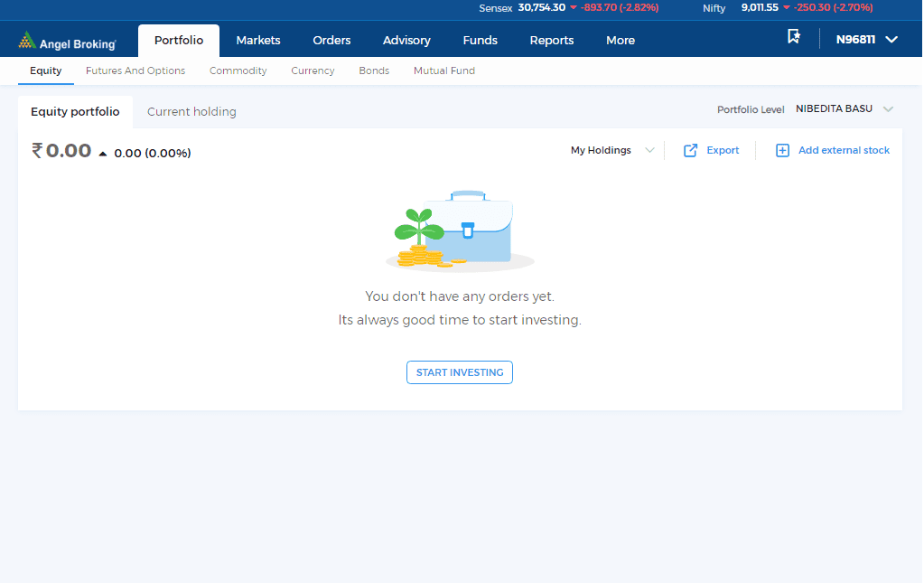
Task: Open the Orders menu
Action: point(331,40)
